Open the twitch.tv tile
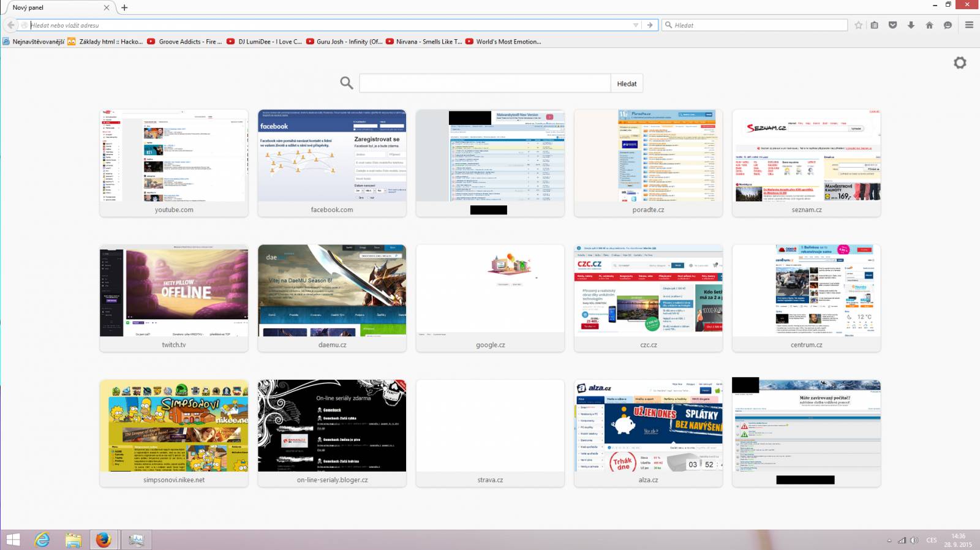Viewport: 980px width, 550px height. 174,298
